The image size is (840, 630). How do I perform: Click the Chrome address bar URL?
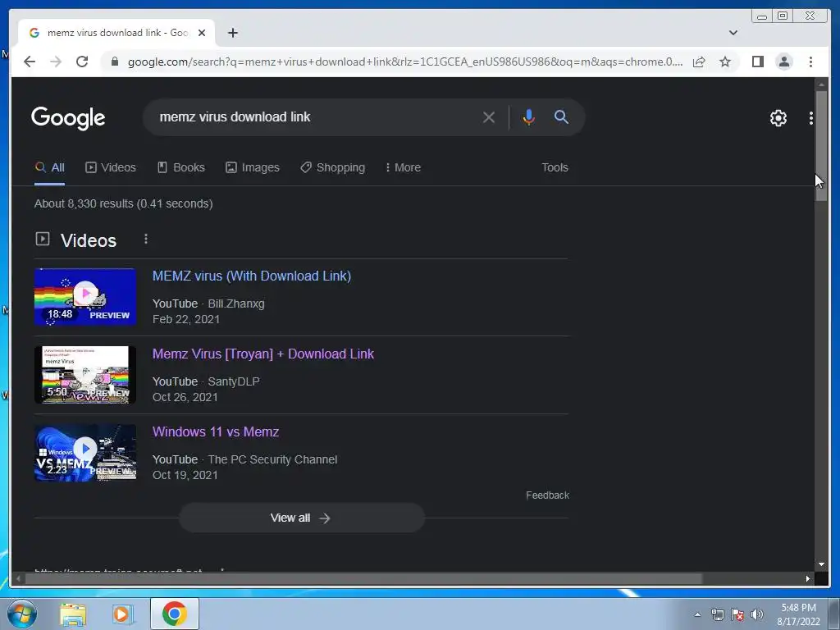(405, 62)
